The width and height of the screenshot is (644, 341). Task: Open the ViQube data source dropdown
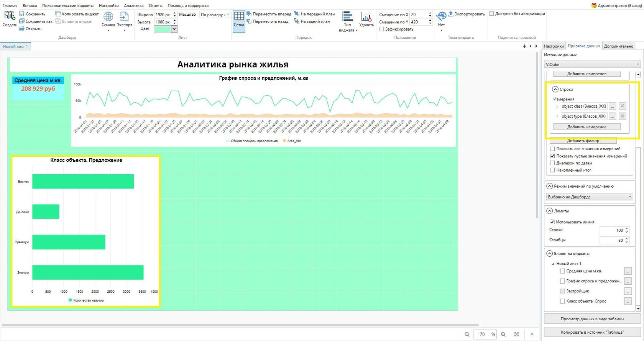click(x=592, y=64)
